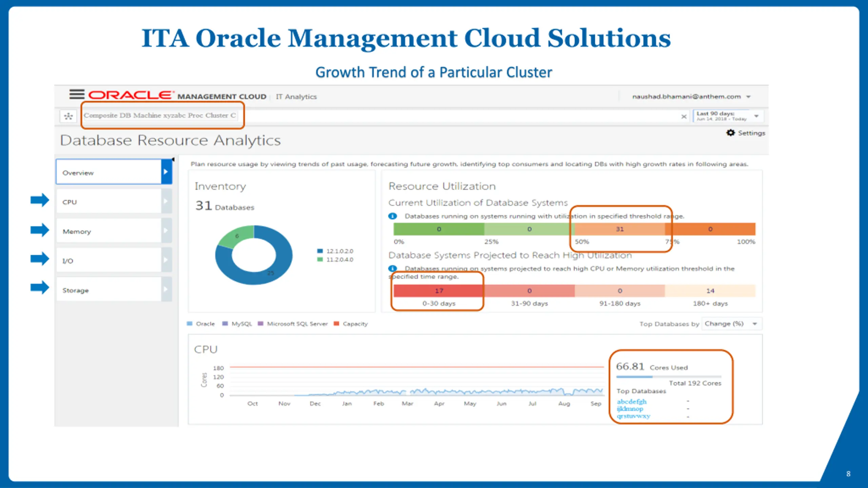868x488 pixels.
Task: Click the 91-180 days projection segment
Action: click(x=620, y=291)
